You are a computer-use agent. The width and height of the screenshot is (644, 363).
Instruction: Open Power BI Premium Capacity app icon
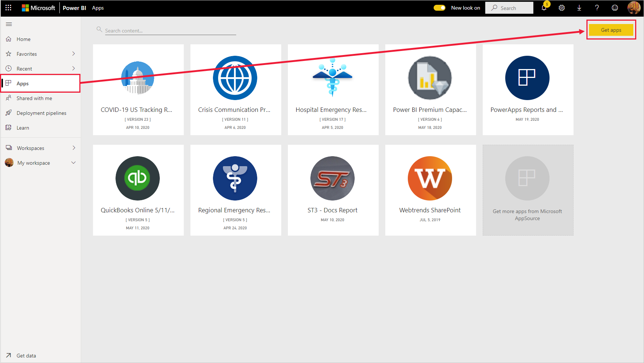pos(430,78)
